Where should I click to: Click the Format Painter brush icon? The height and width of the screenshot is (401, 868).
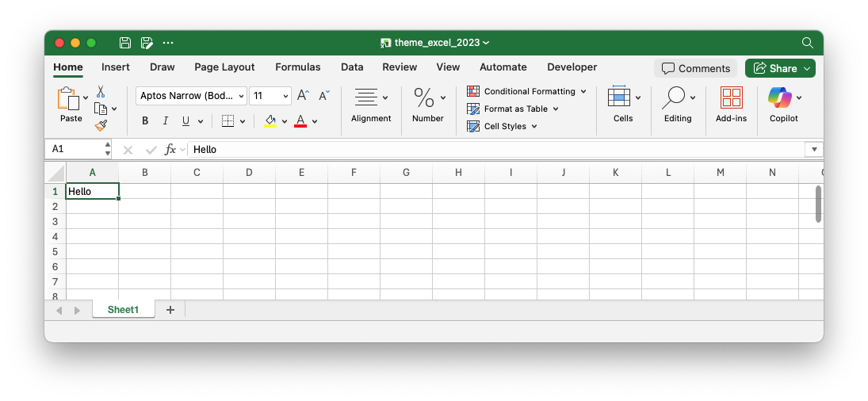point(101,126)
